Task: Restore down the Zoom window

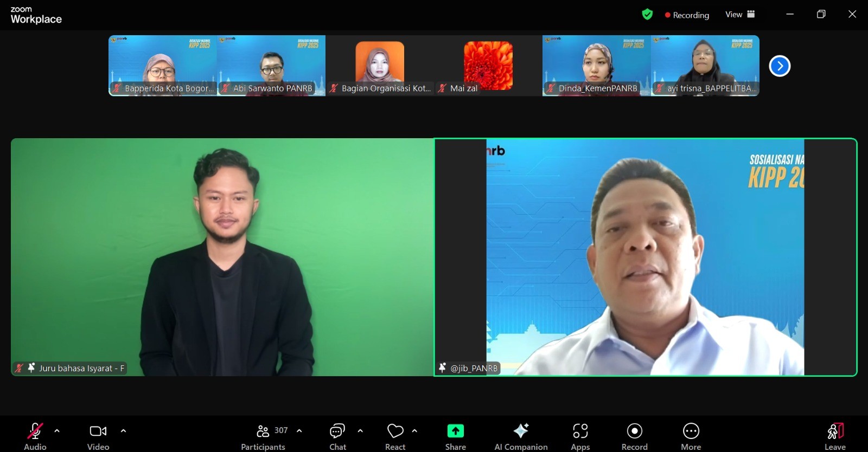Action: point(821,15)
